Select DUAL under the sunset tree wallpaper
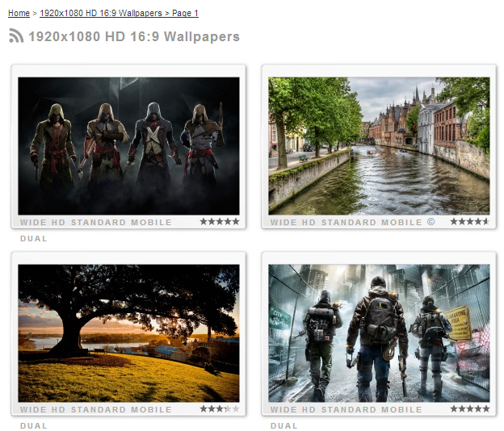The height and width of the screenshot is (431, 504). [x=34, y=426]
